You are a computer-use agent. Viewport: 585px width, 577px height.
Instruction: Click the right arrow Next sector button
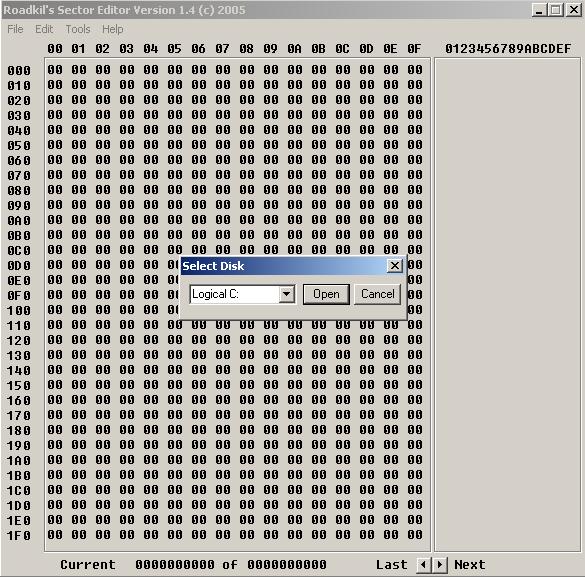coord(439,565)
